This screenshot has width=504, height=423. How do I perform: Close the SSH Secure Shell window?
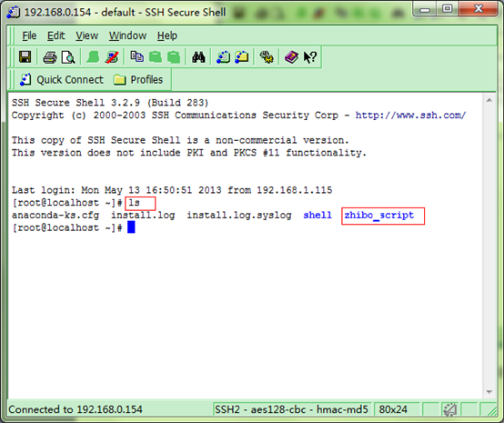[x=478, y=9]
